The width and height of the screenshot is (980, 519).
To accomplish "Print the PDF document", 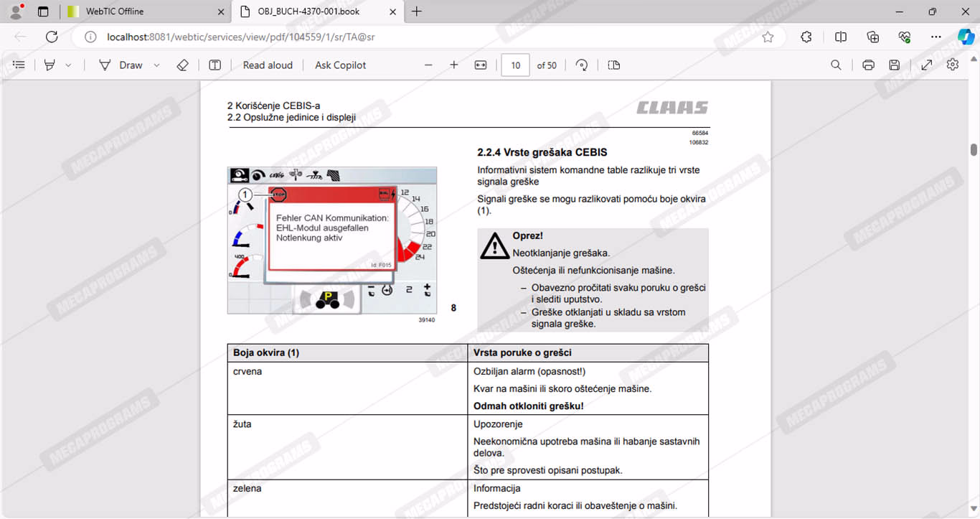I will coord(868,65).
